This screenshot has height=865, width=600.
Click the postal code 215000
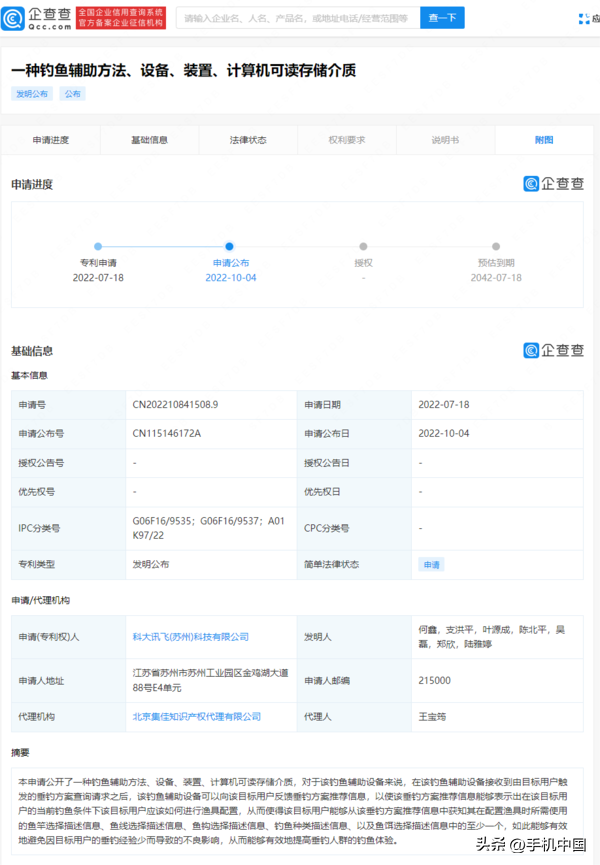(435, 681)
